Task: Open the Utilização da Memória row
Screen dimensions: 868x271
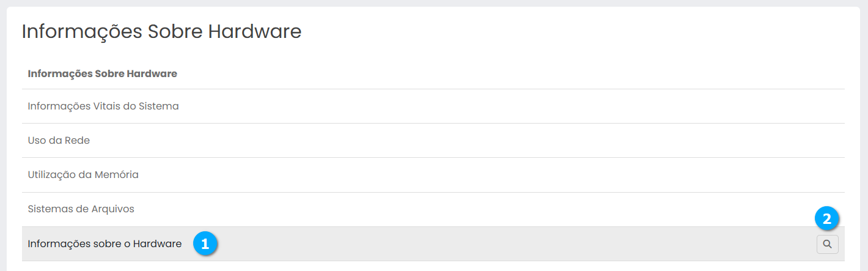Action: click(x=83, y=175)
